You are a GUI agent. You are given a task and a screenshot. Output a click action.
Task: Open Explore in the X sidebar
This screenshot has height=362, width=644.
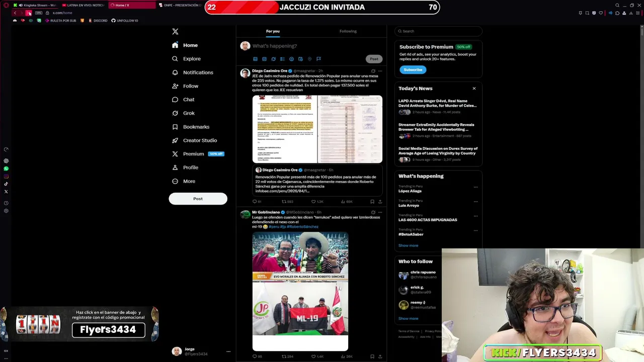186,59
